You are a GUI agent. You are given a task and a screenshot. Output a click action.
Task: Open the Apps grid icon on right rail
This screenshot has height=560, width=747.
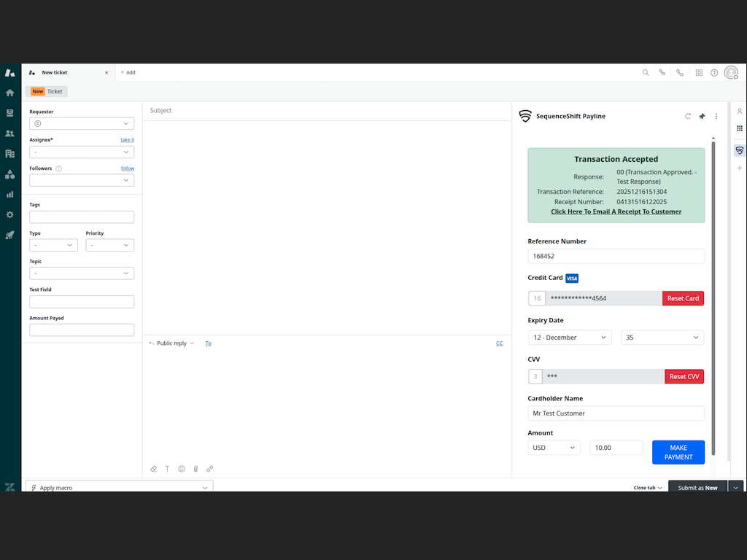tap(739, 128)
